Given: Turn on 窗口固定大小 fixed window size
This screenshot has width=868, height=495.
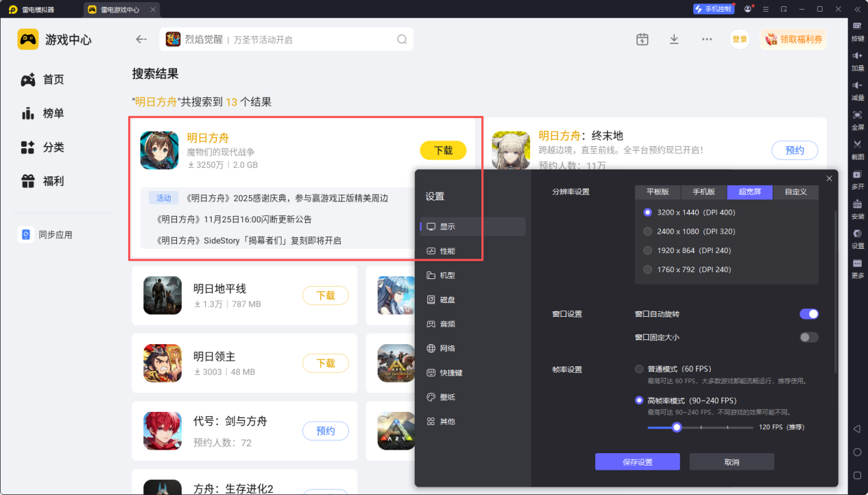Looking at the screenshot, I should pyautogui.click(x=808, y=337).
